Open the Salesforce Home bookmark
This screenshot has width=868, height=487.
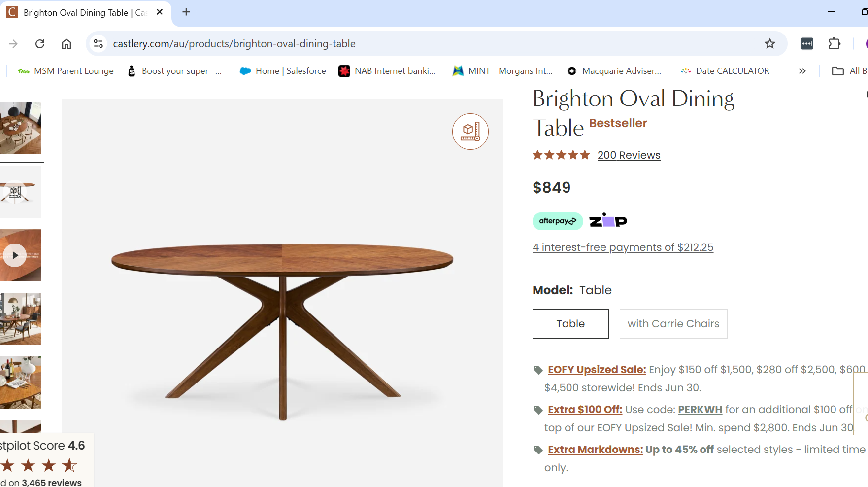click(283, 71)
